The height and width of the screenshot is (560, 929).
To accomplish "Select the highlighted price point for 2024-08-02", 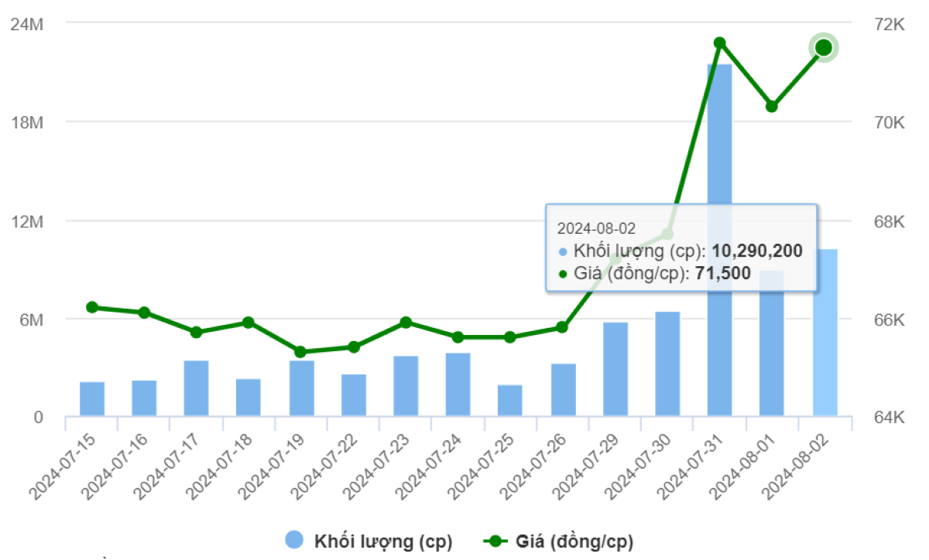I will tap(823, 48).
